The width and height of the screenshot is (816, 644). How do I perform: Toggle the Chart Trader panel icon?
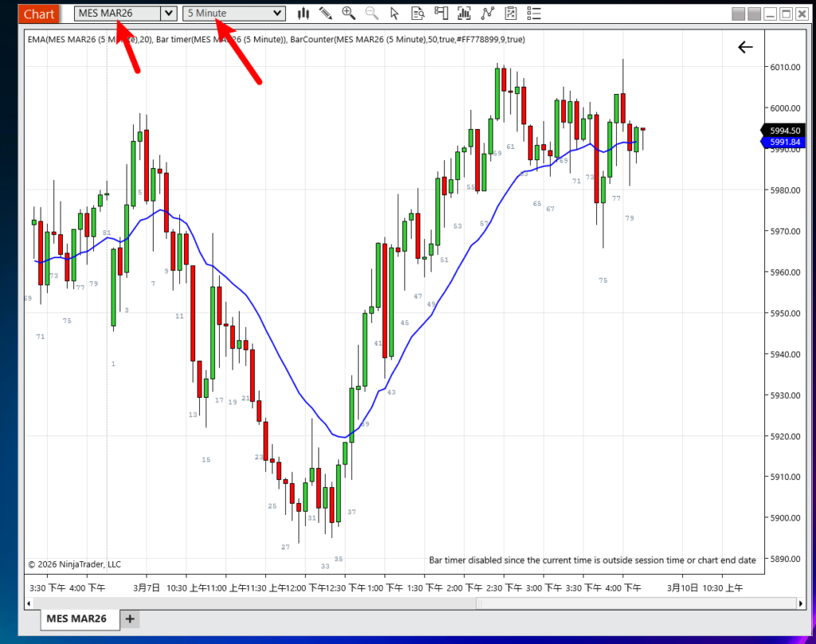tap(441, 14)
